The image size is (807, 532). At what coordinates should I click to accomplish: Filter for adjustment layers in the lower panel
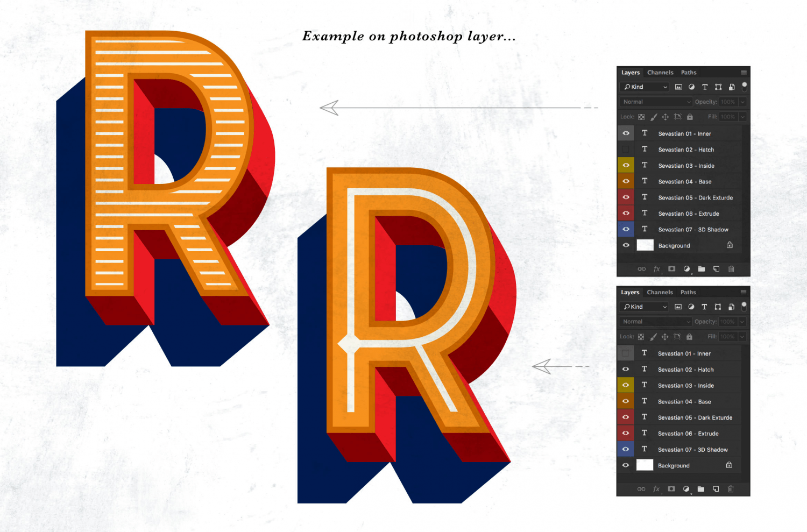coord(691,307)
